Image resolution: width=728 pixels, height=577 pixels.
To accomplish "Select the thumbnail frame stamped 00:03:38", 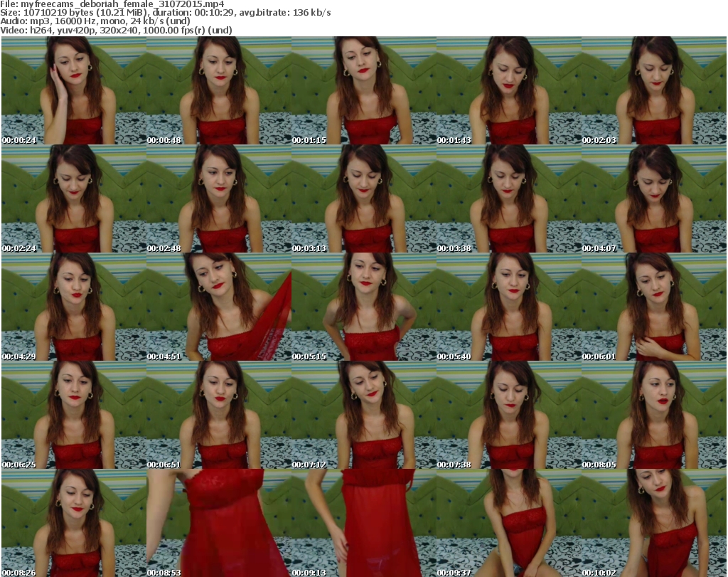I will 509,198.
